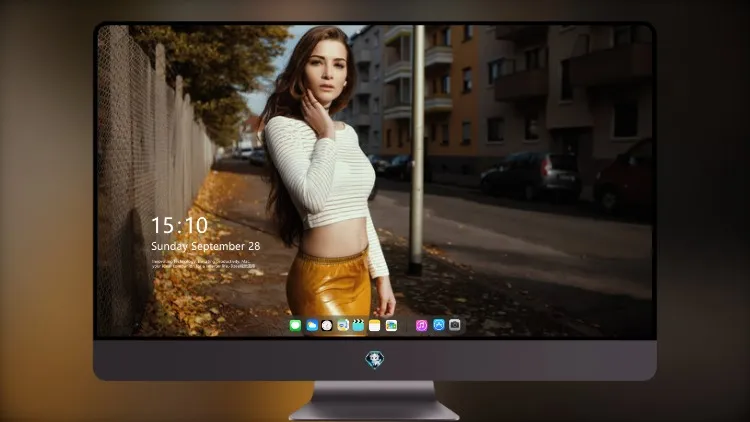750x422 pixels.
Task: Open the blue App Store icon in dock
Action: (439, 325)
